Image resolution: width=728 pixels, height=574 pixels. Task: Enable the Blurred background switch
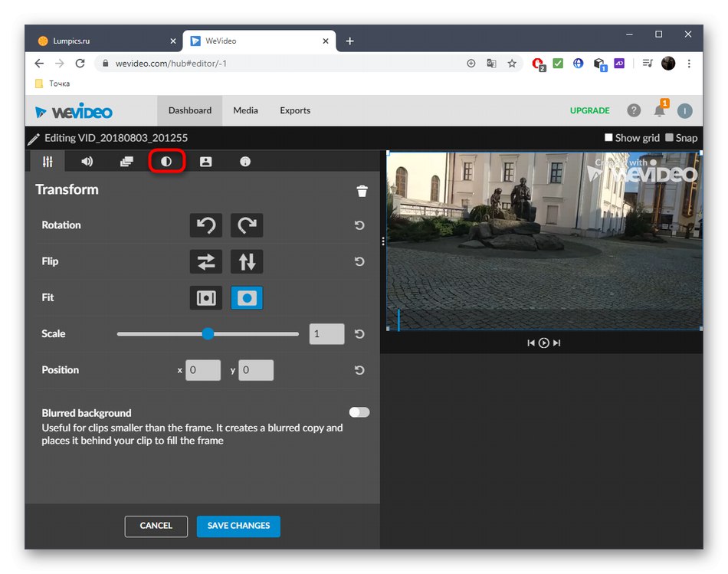point(359,412)
